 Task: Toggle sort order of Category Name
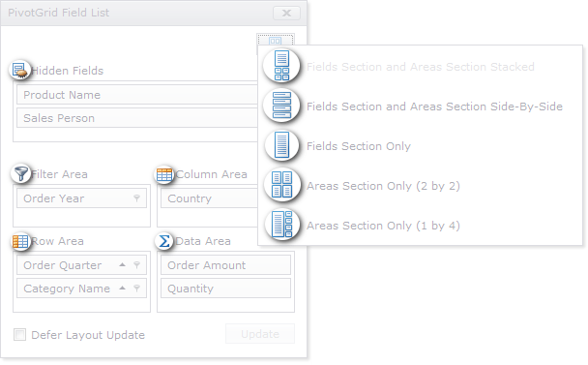click(122, 288)
